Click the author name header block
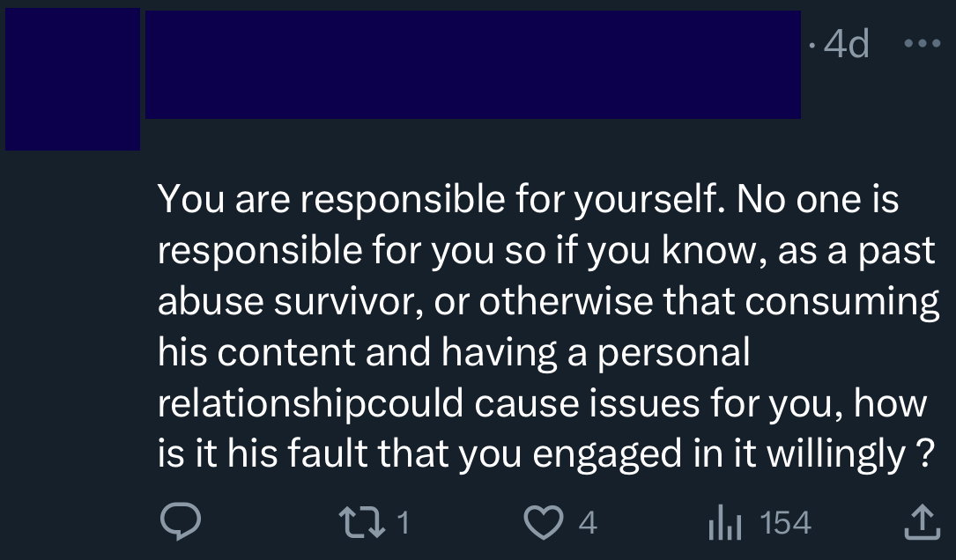This screenshot has width=956, height=560. click(x=472, y=64)
